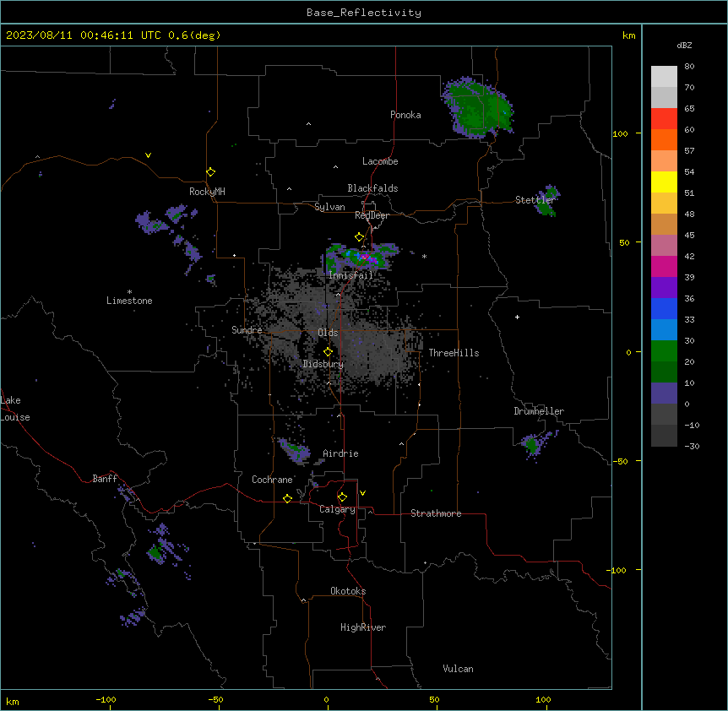Select the yellow diamond marker above Didsbury
The height and width of the screenshot is (711, 728).
tap(328, 352)
